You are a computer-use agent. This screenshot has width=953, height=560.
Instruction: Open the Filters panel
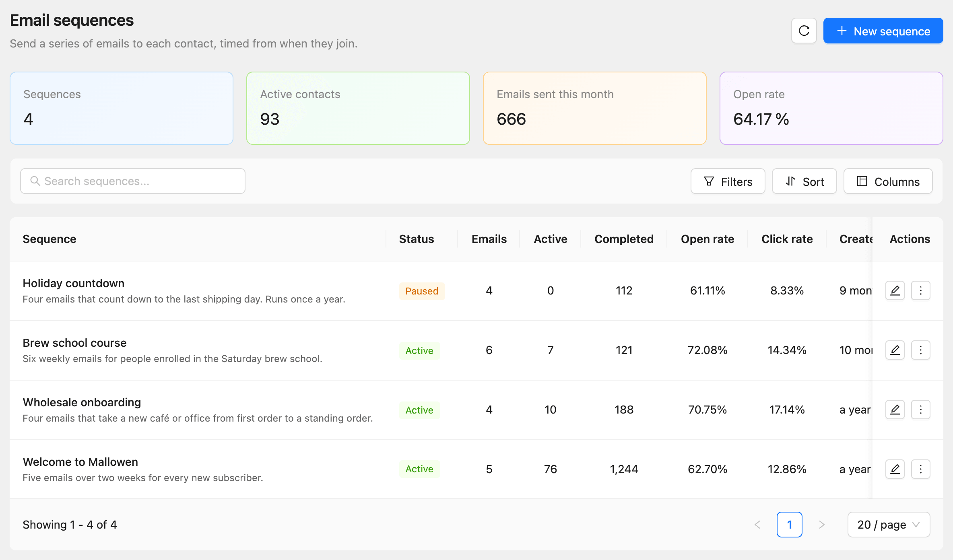coord(728,181)
